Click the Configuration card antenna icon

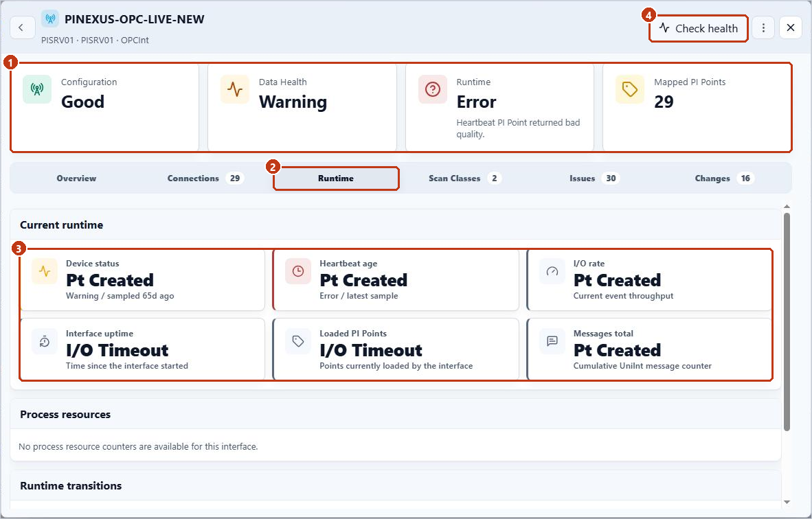37,89
